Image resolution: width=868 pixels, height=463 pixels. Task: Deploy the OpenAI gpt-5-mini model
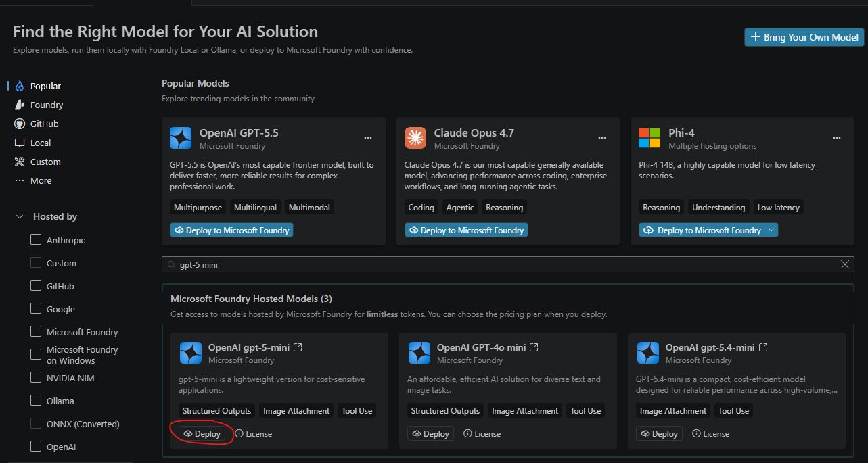202,433
